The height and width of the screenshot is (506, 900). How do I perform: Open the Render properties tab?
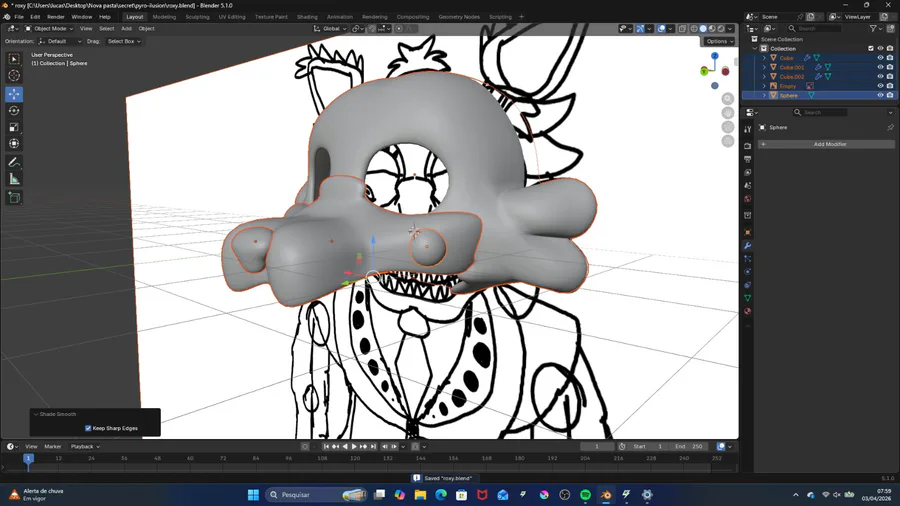pyautogui.click(x=747, y=146)
